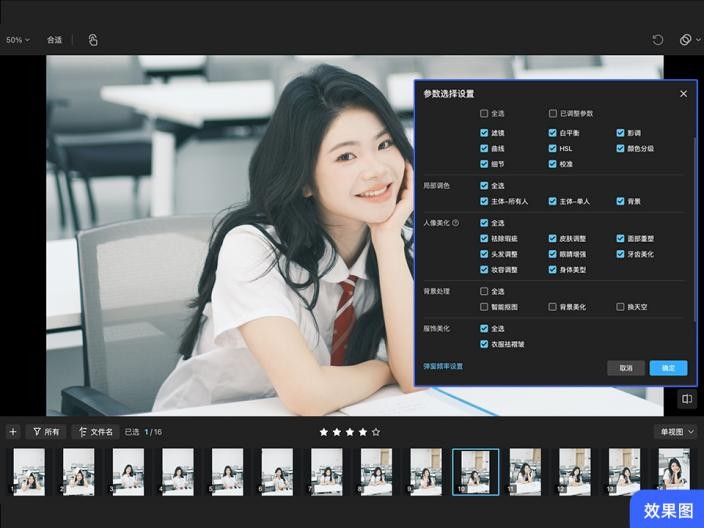Click the undo/reset rotate icon
This screenshot has width=704, height=528.
(657, 40)
